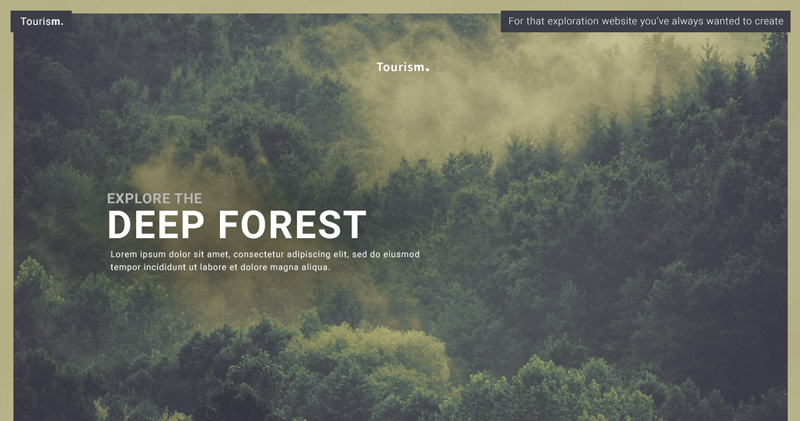Click the Tourism label in the dark corner badge
Image resolution: width=800 pixels, height=421 pixels.
point(42,21)
